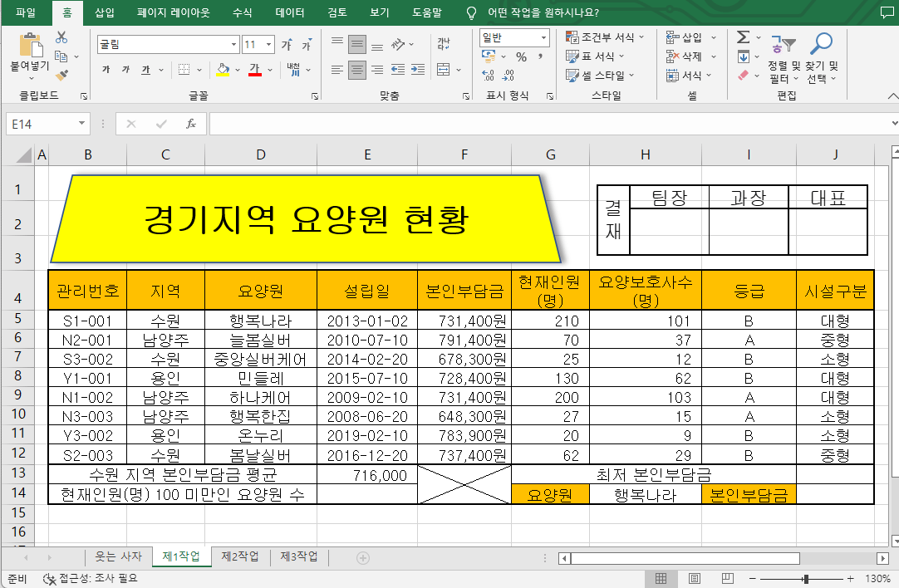Click the Copy icon

[61, 56]
